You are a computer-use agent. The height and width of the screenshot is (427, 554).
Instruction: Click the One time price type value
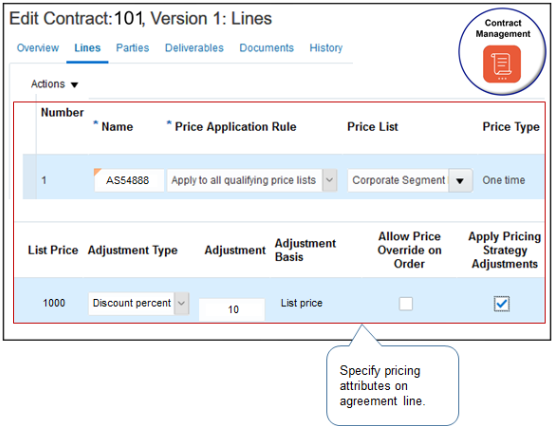coord(503,180)
